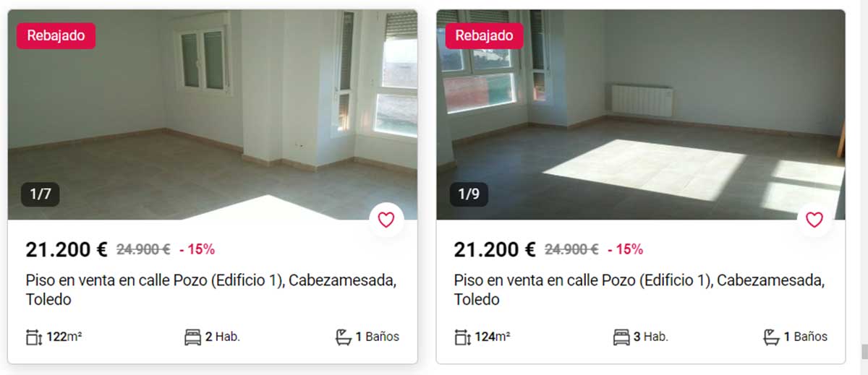Screen dimensions: 868x375
Task: Click the bathtub icon in left listing
Action: tap(343, 337)
